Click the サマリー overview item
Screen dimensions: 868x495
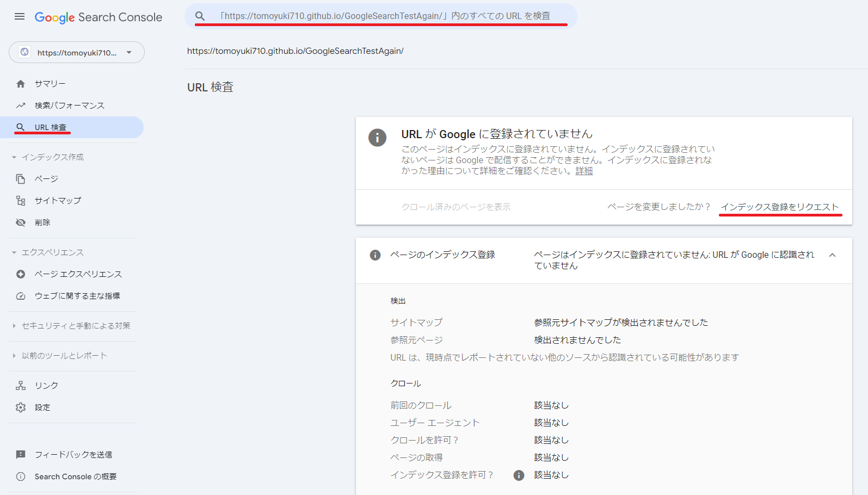(x=72, y=84)
